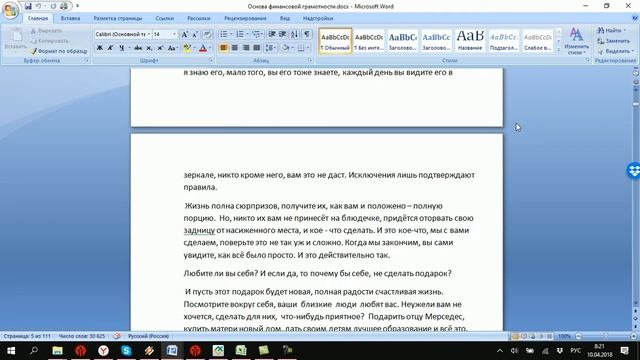The image size is (640, 360).
Task: Center the paragraph text
Action: [x=235, y=48]
